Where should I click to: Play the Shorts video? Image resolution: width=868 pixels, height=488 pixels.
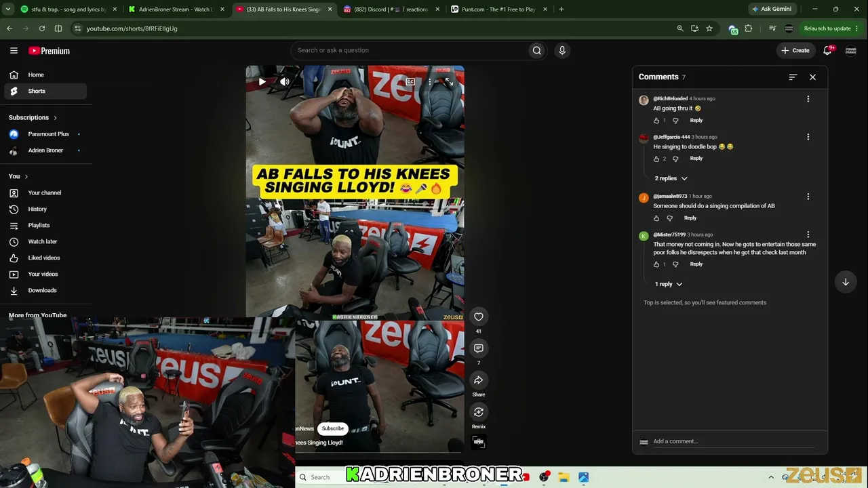262,82
